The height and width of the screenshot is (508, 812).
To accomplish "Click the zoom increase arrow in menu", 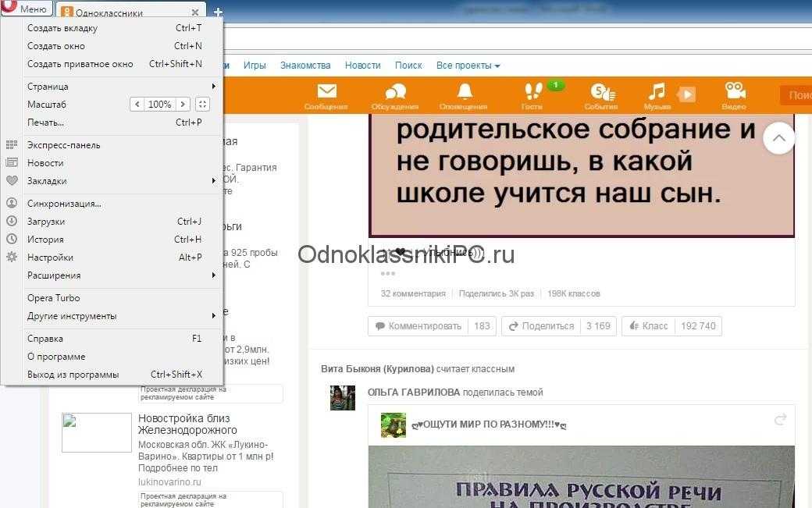I will point(183,105).
